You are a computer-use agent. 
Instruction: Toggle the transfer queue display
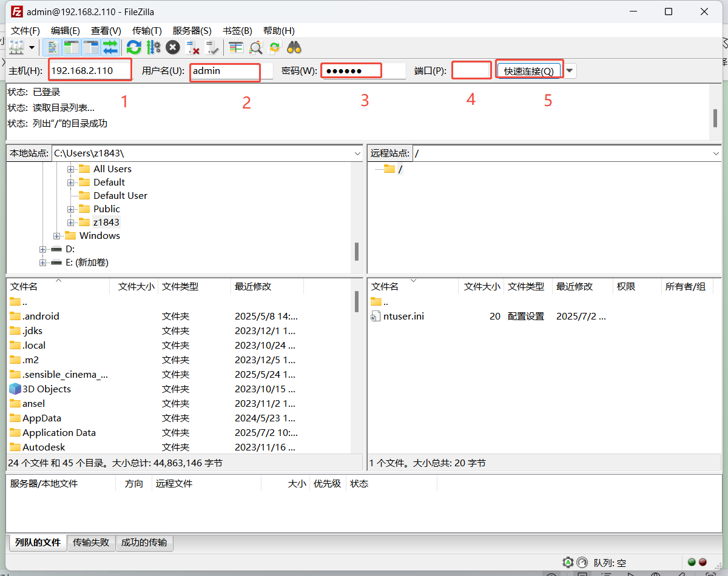click(x=110, y=47)
